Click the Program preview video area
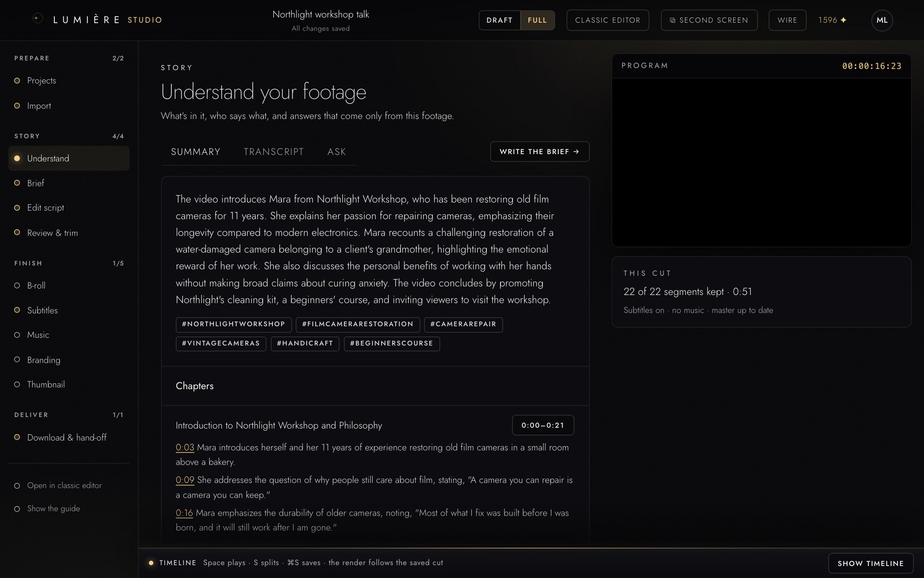924x578 pixels. (x=761, y=162)
